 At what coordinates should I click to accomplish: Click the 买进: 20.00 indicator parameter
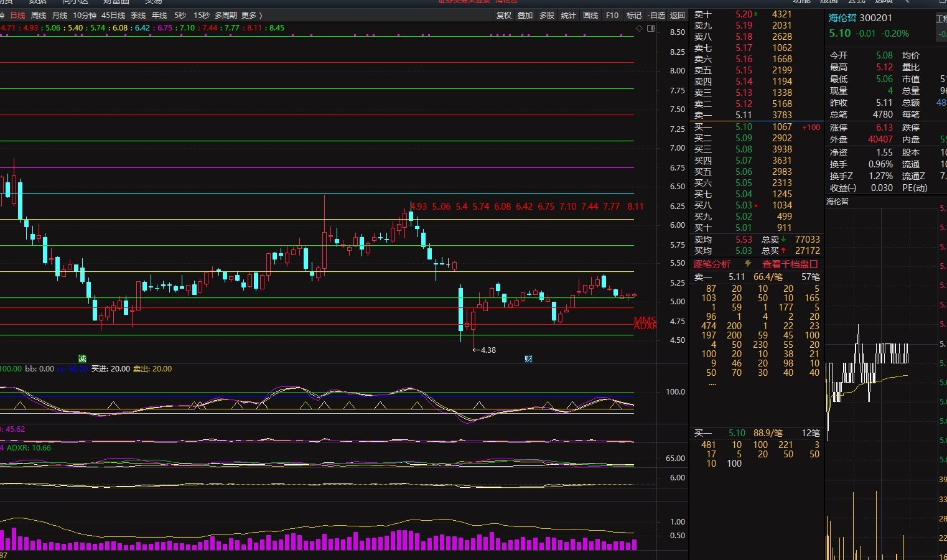(x=111, y=369)
